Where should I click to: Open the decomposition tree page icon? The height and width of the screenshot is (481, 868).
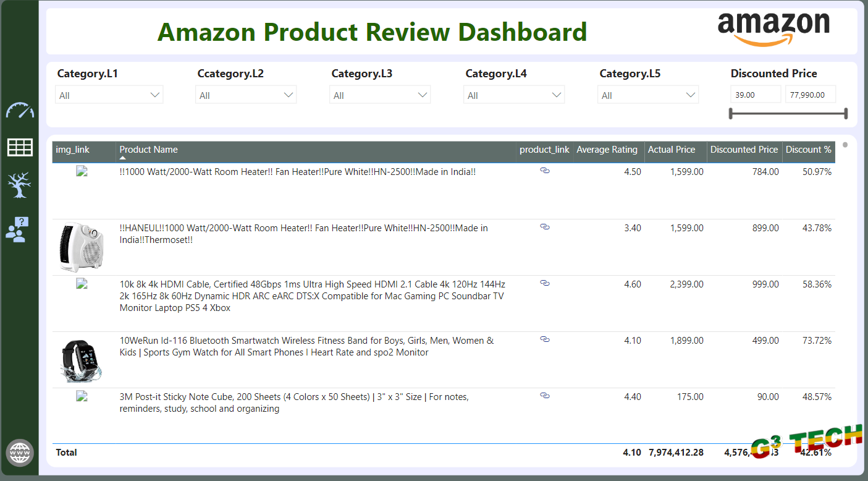pyautogui.click(x=19, y=185)
